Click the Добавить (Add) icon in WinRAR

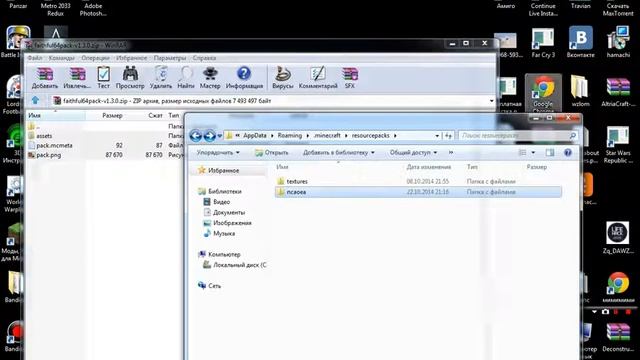tap(45, 78)
